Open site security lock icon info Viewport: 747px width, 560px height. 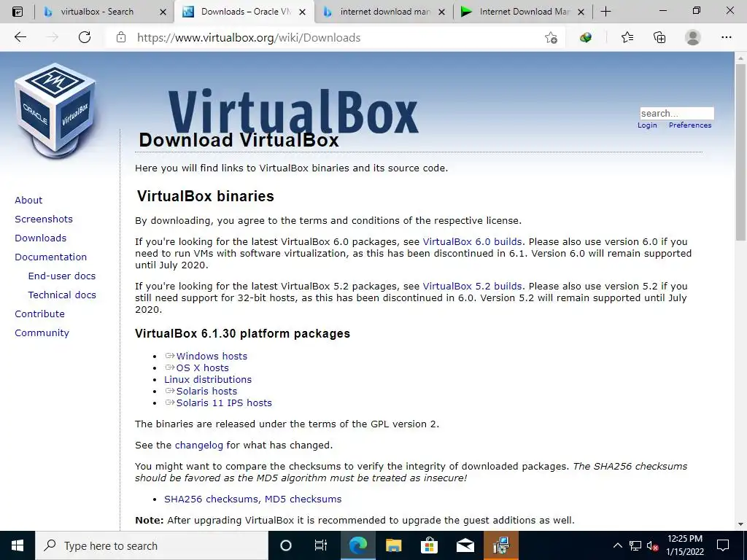(x=121, y=37)
